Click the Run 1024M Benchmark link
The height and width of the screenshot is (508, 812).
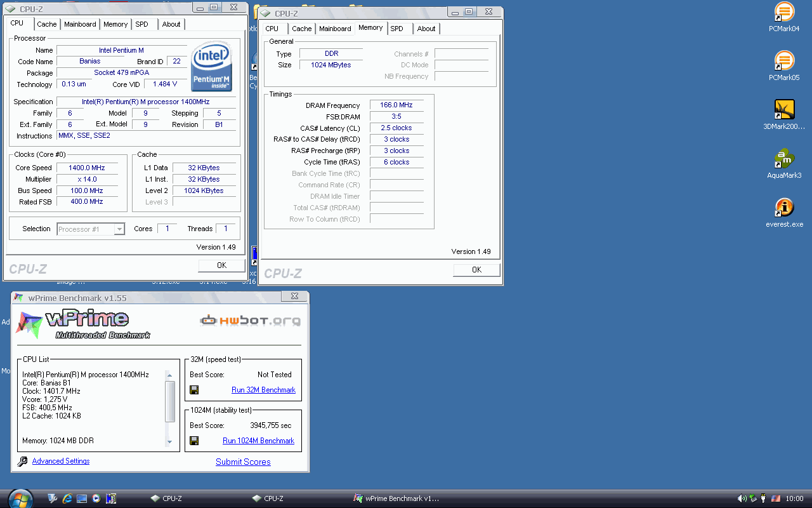(x=259, y=441)
